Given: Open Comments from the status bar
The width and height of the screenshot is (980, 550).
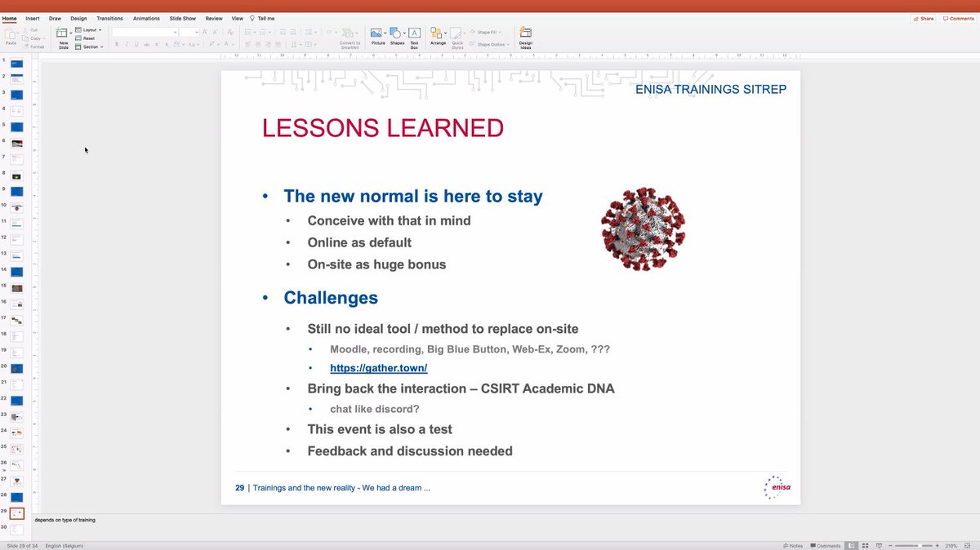Looking at the screenshot, I should 825,545.
